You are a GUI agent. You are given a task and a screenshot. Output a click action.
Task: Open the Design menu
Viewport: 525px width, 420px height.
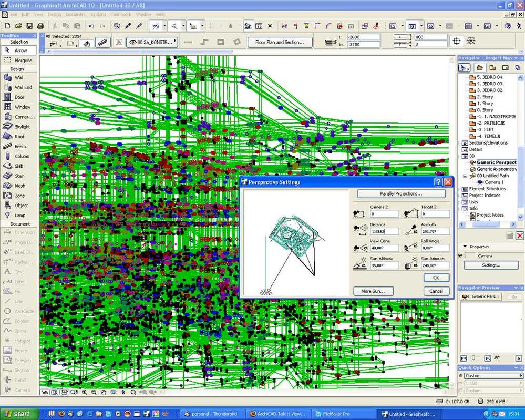click(54, 14)
